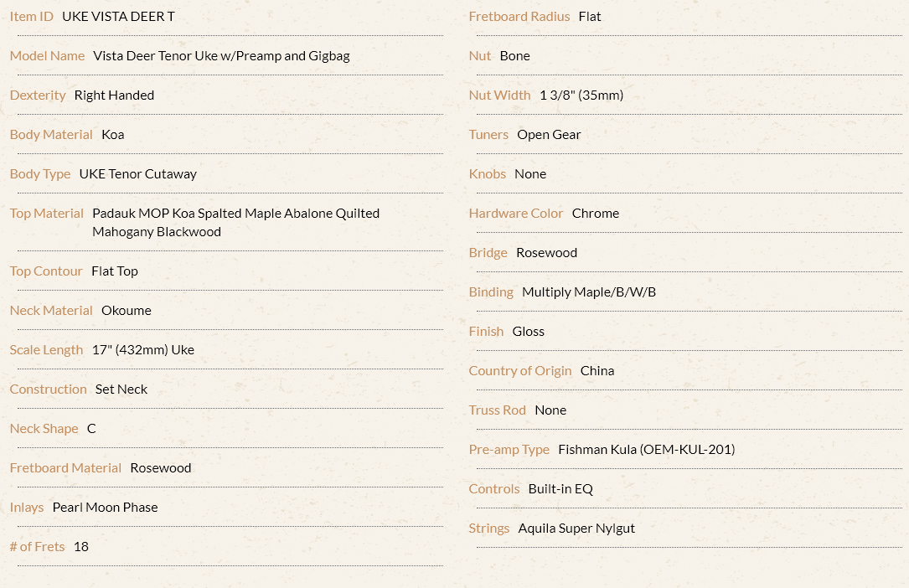This screenshot has width=909, height=588.
Task: Click the Tuners Open Gear value
Action: [549, 134]
